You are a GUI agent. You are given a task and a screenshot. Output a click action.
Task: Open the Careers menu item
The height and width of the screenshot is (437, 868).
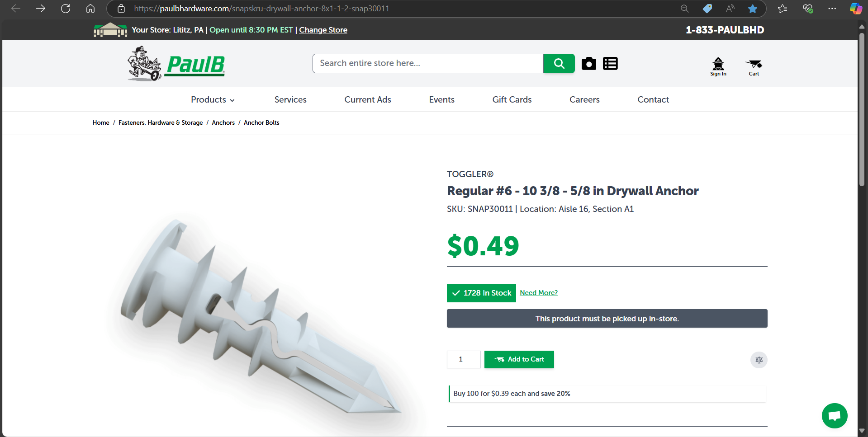pos(584,100)
